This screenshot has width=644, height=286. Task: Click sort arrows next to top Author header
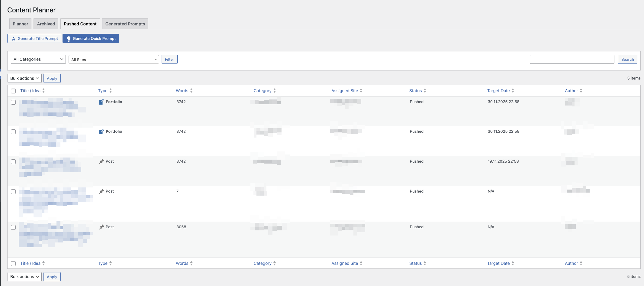(581, 91)
